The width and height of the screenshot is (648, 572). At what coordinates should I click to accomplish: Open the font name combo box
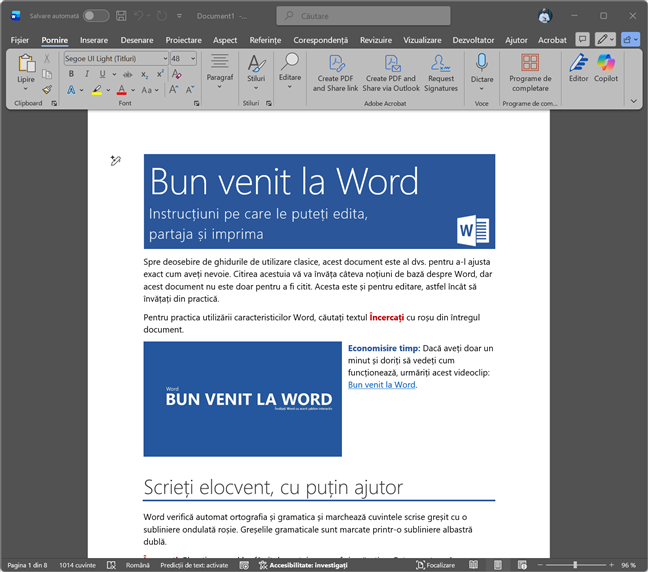click(116, 59)
